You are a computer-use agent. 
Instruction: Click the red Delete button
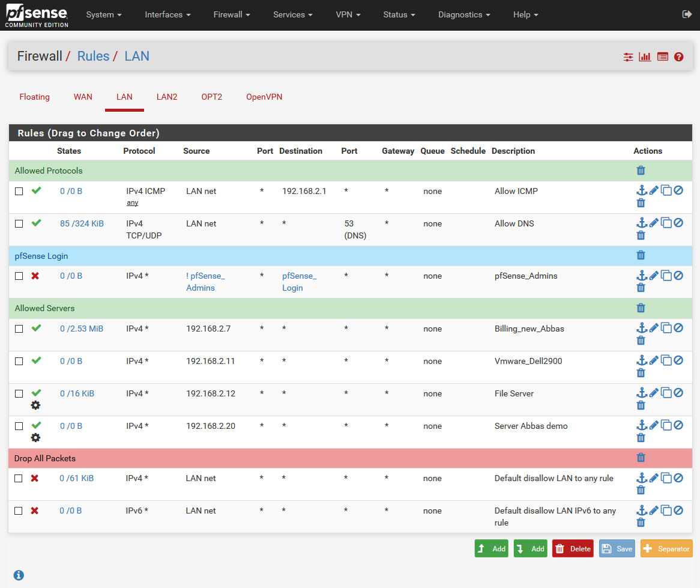point(573,549)
